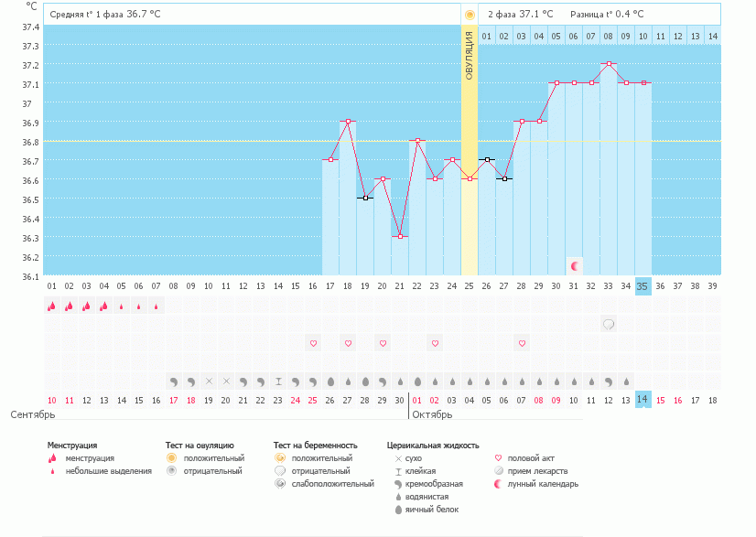Click the 37.4 axis label
This screenshot has height=537, width=756.
[31, 27]
